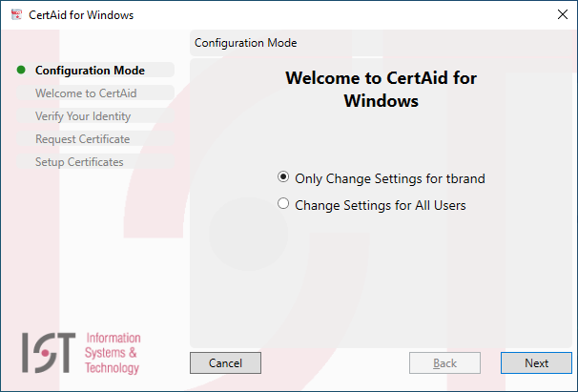Click the IST logo graphic
The width and height of the screenshot is (578, 392).
click(x=49, y=353)
